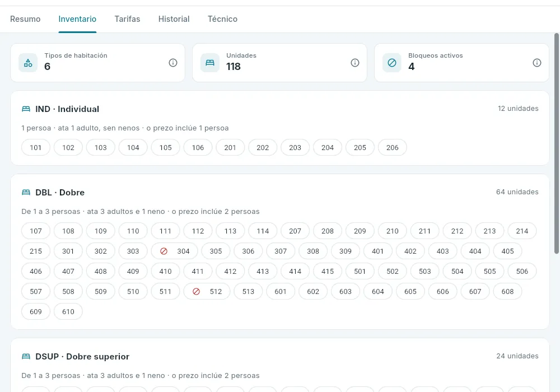Click the 'DSUP · Dobre superior' heading

pos(82,356)
